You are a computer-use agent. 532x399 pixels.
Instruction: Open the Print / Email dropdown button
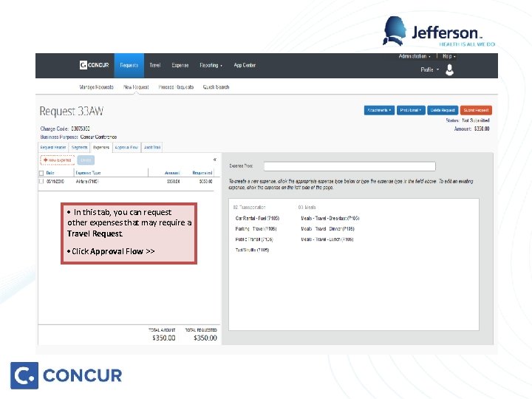pyautogui.click(x=411, y=110)
